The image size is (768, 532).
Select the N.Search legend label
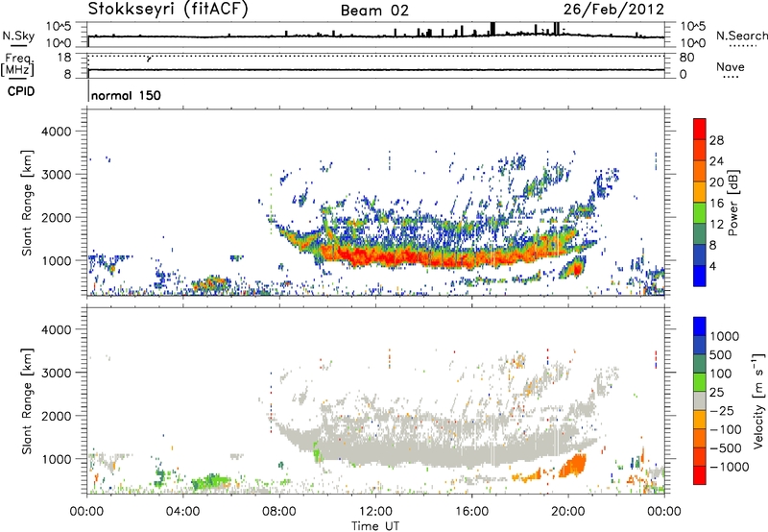pos(741,36)
